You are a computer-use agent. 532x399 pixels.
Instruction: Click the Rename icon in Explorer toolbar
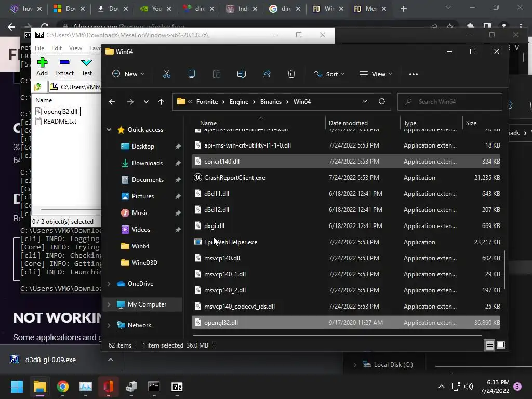(242, 74)
